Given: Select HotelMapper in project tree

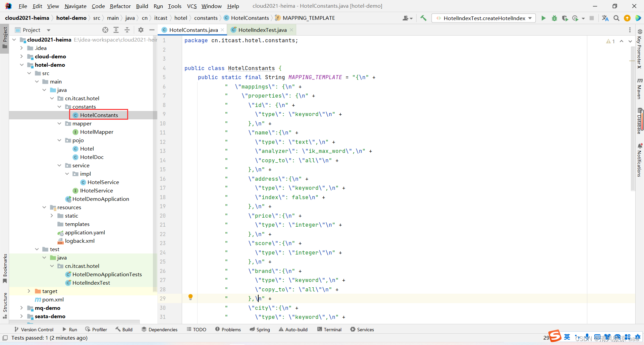Looking at the screenshot, I should pos(97,132).
